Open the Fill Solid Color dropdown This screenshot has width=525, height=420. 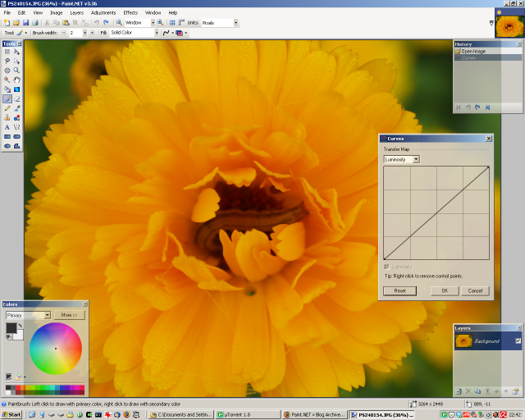coord(157,33)
